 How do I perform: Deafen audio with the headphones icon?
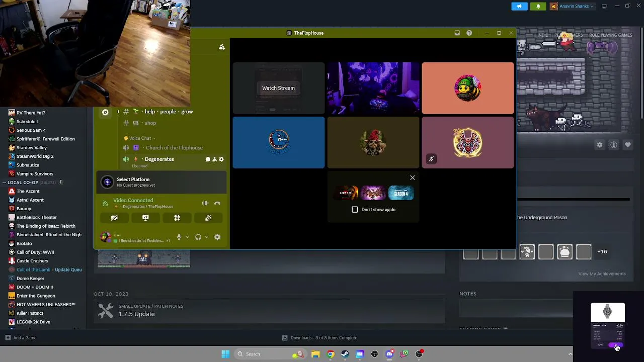(x=198, y=237)
